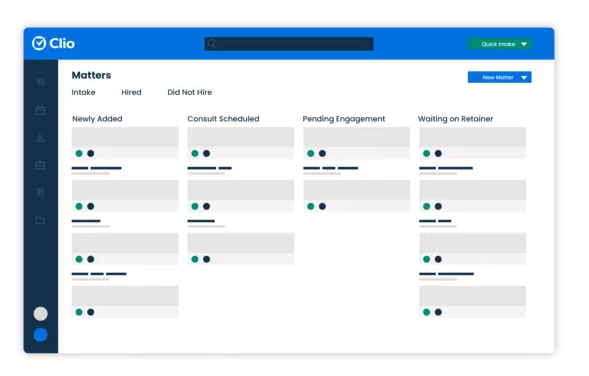Click the Quick Intake button
The width and height of the screenshot is (589, 376).
pyautogui.click(x=500, y=44)
